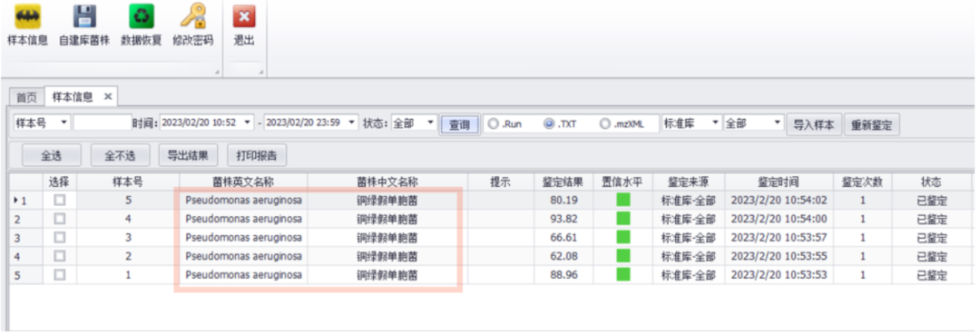Click the 修改密码 key icon
Image resolution: width=980 pixels, height=335 pixels.
click(192, 16)
